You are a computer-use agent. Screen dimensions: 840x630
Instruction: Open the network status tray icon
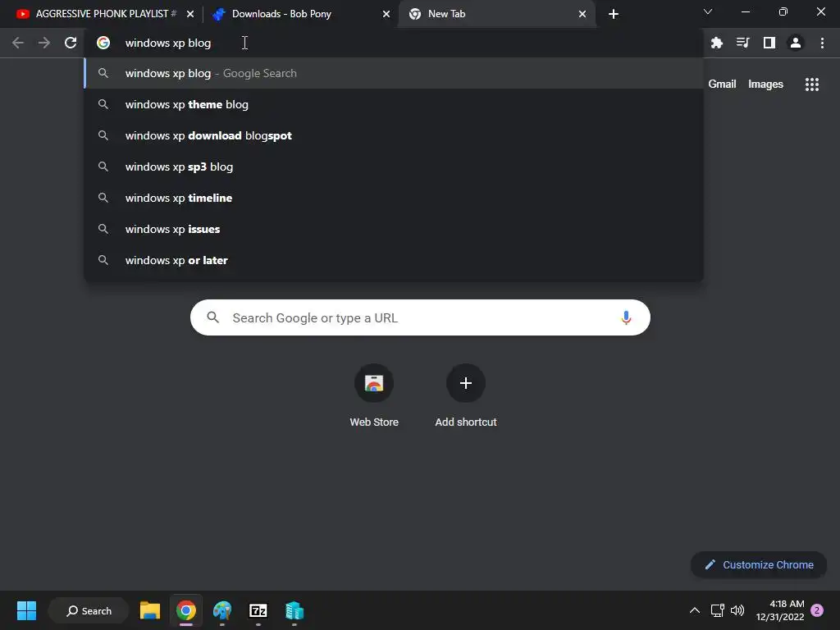pos(717,610)
